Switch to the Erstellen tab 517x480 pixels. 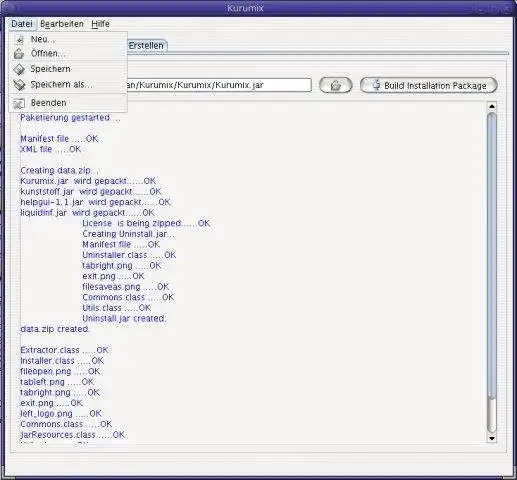point(146,46)
